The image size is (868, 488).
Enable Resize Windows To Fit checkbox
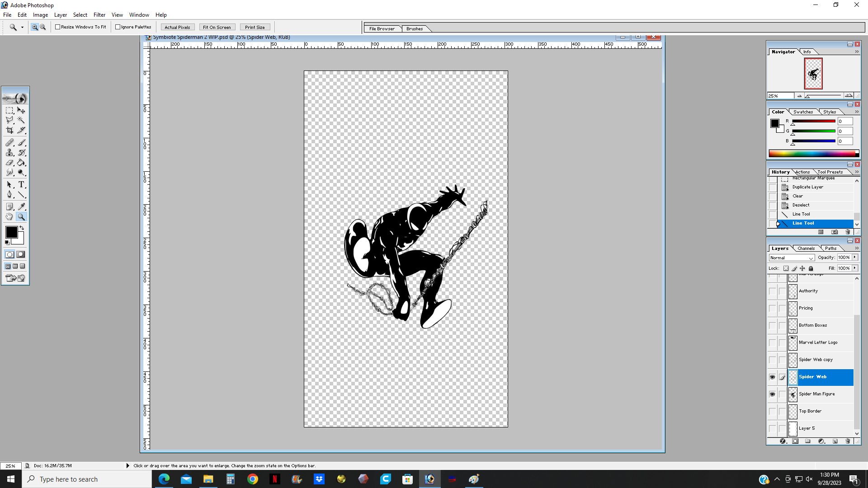pyautogui.click(x=58, y=27)
